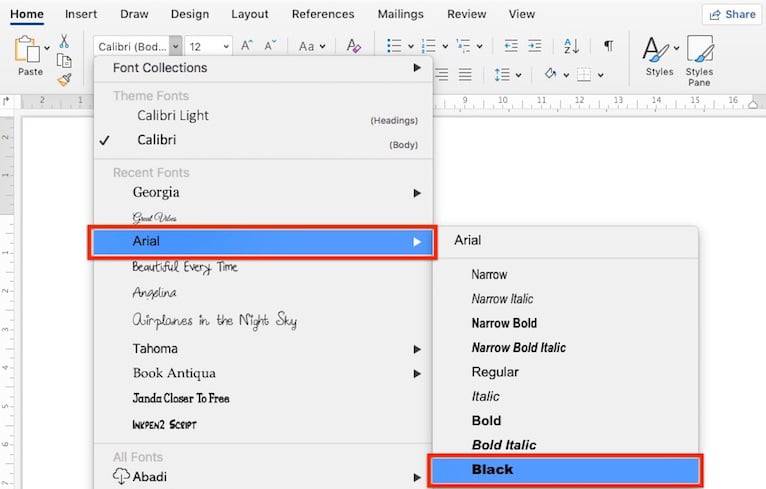Select Arial in the recent fonts list
Viewport: 766px width, 489px height.
[263, 242]
